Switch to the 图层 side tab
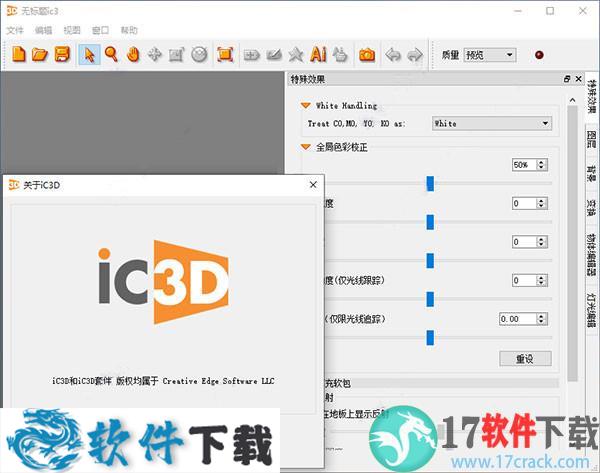The width and height of the screenshot is (600, 473). coord(592,139)
